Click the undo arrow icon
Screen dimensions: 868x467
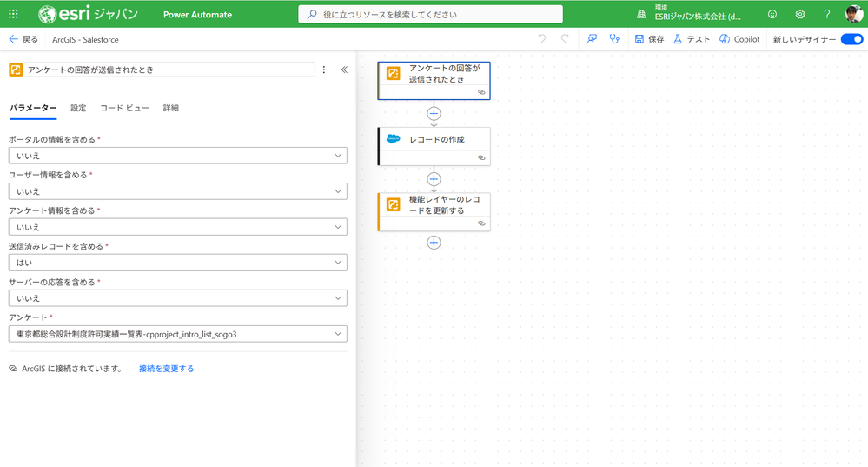542,39
